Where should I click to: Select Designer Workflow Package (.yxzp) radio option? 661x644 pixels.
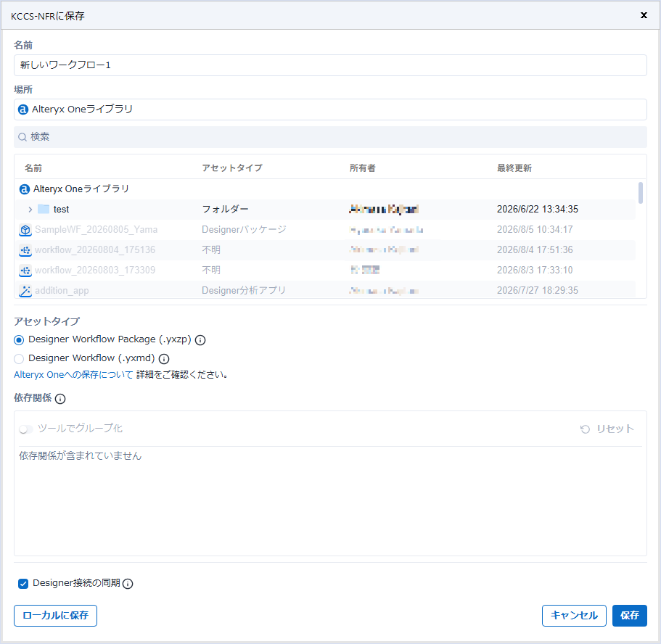click(x=19, y=339)
